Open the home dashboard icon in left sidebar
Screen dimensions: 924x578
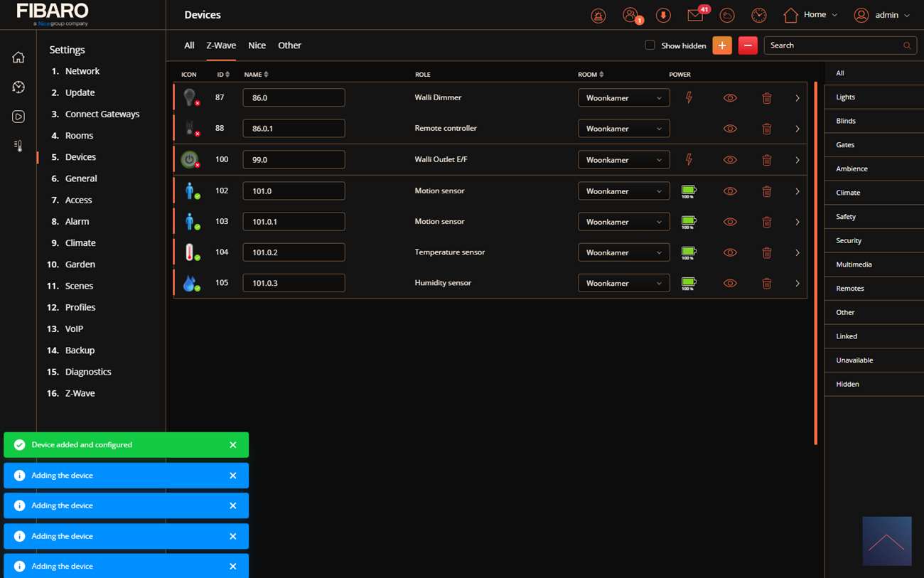click(18, 58)
